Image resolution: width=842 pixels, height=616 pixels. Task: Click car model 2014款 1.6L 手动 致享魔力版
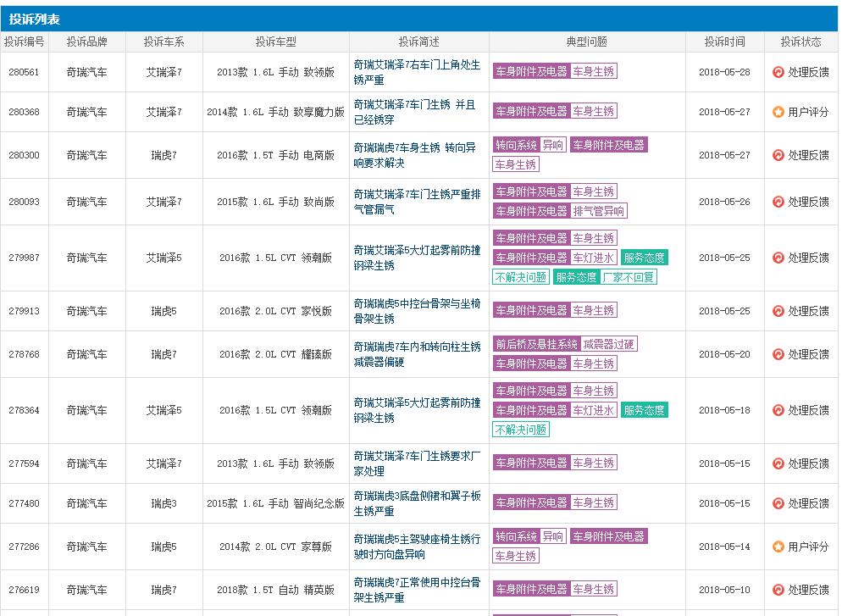(x=275, y=112)
